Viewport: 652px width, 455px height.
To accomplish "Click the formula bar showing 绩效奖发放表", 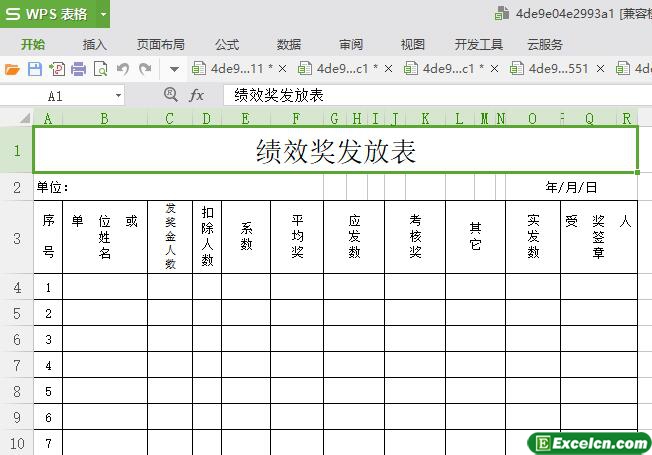I will pyautogui.click(x=437, y=95).
